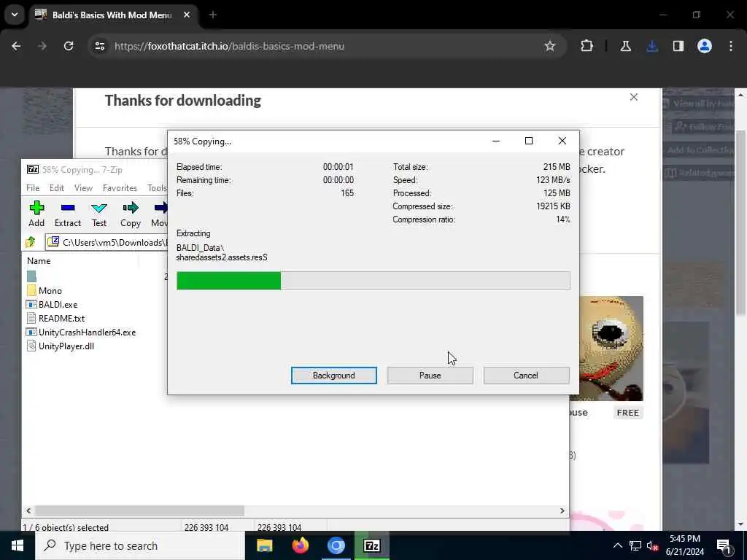Show hidden system tray icons

(x=617, y=545)
